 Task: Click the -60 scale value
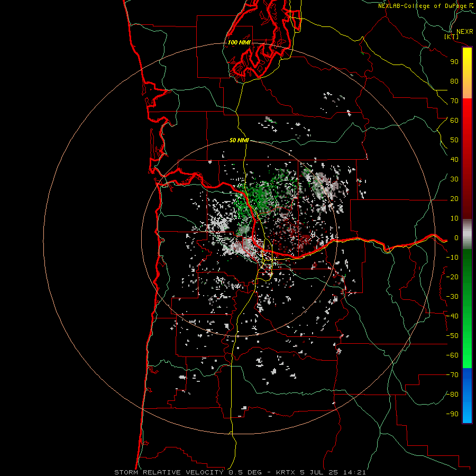tap(452, 355)
